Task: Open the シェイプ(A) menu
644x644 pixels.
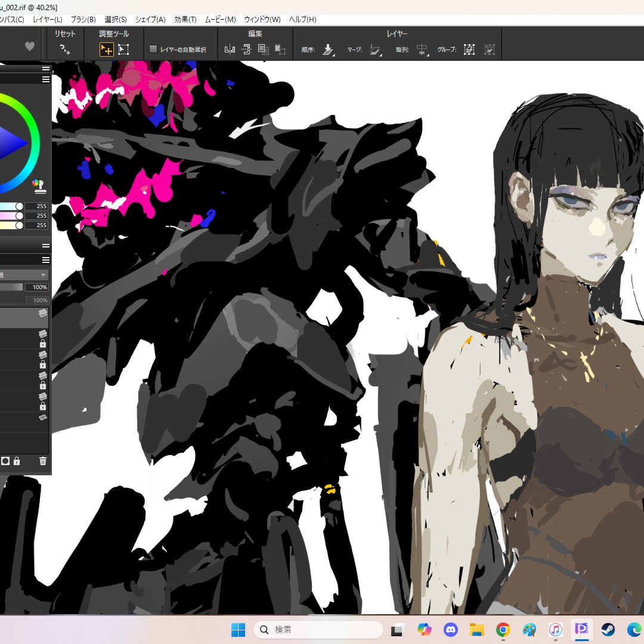Action: 150,19
